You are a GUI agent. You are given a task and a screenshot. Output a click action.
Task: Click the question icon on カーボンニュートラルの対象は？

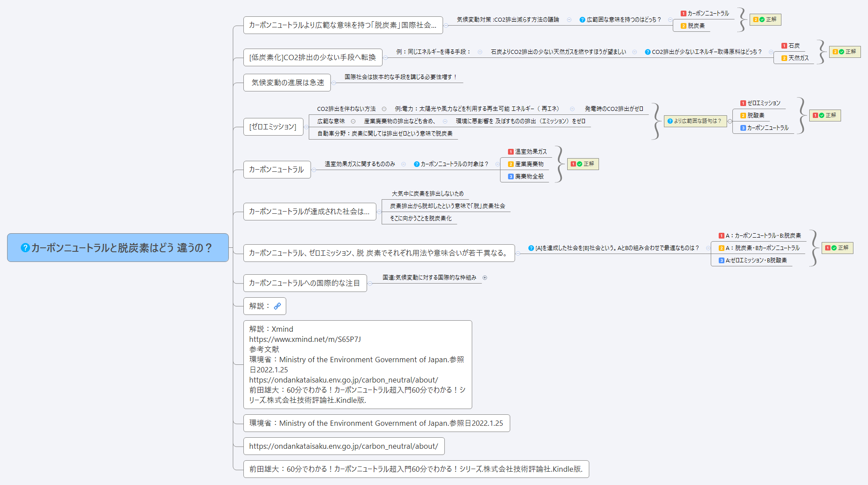pyautogui.click(x=417, y=164)
